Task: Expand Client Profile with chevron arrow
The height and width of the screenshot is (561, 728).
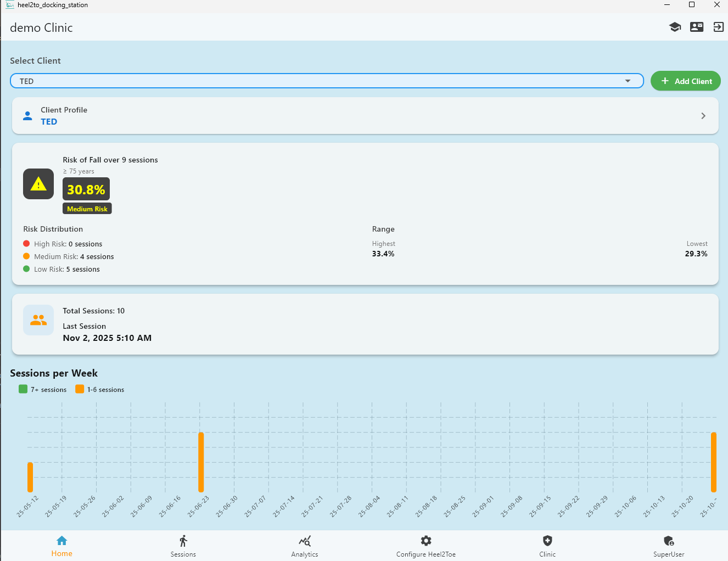Action: pos(703,116)
